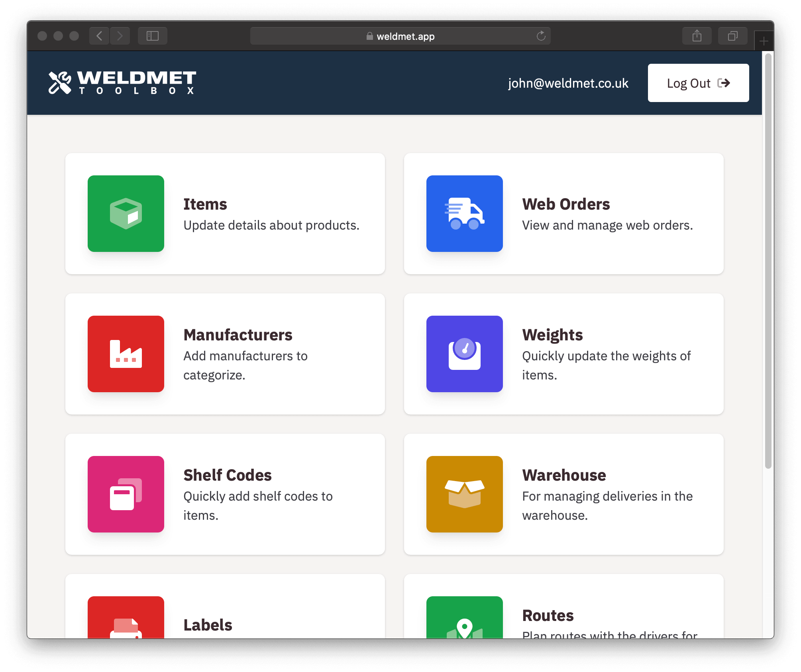Open the Web Orders heading
801x672 pixels.
point(566,204)
